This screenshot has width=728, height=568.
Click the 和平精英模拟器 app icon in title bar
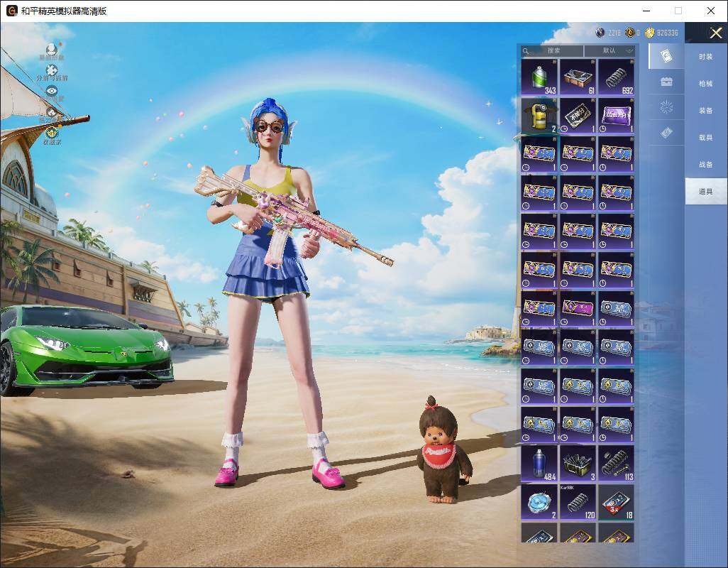(11, 11)
